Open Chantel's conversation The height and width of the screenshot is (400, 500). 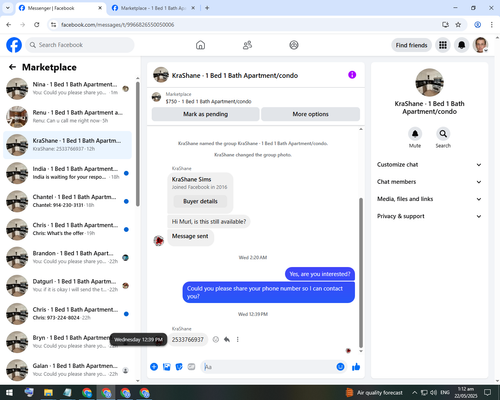(x=67, y=201)
